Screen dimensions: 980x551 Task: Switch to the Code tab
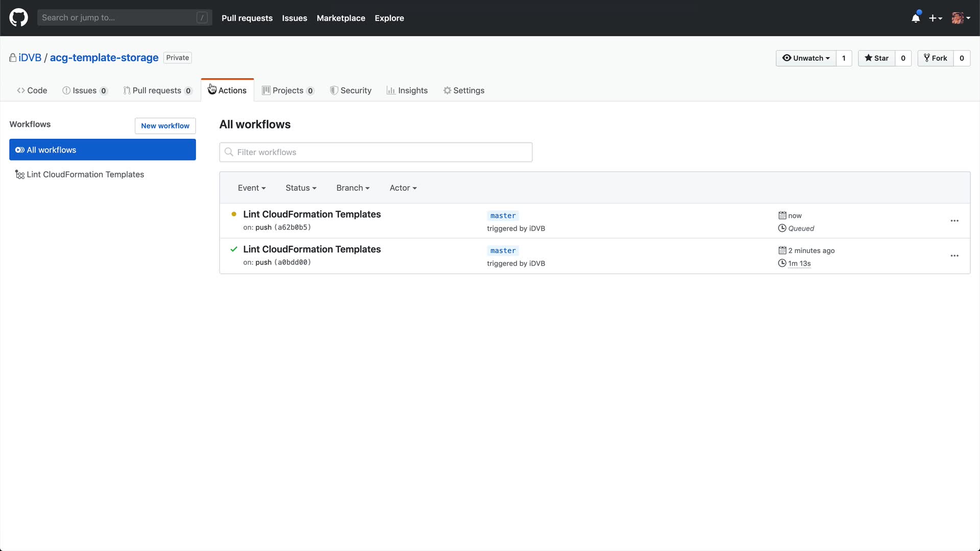[x=32, y=90]
